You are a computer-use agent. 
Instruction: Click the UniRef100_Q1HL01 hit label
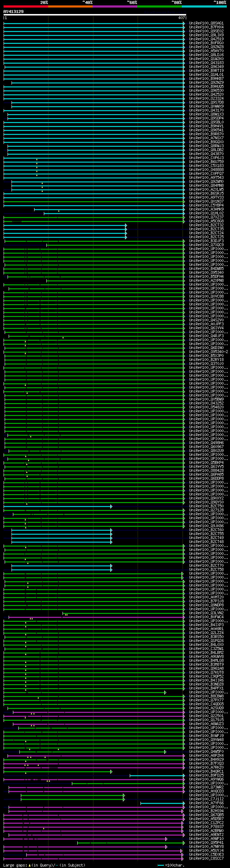[206, 75]
